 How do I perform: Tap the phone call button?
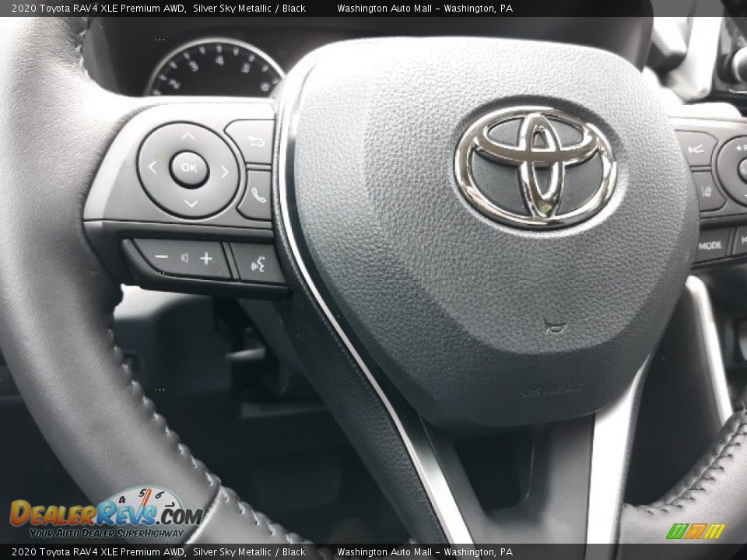[255, 194]
